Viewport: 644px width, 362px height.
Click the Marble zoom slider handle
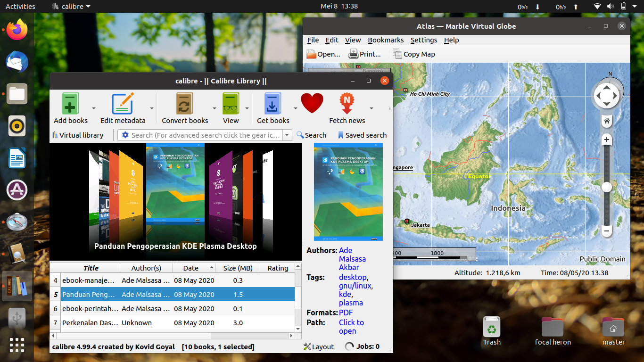click(x=607, y=187)
